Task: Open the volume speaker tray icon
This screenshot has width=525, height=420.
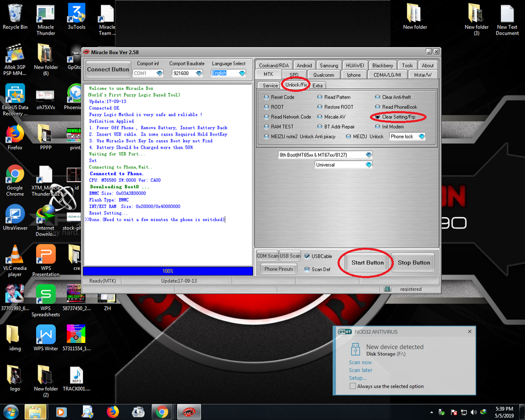Action: pos(473,412)
